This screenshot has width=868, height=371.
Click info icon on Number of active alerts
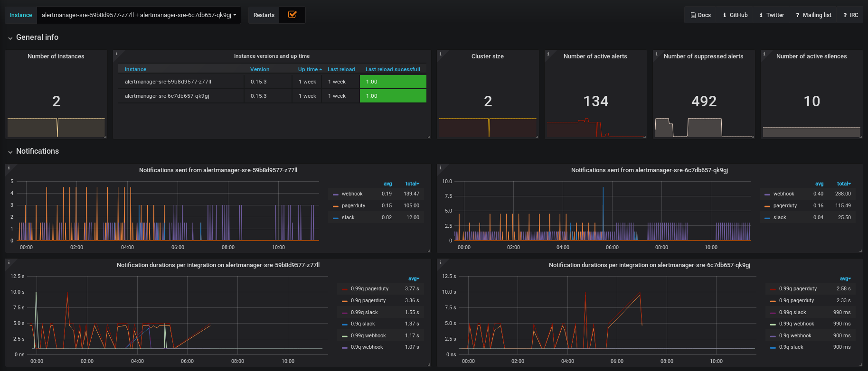(548, 54)
